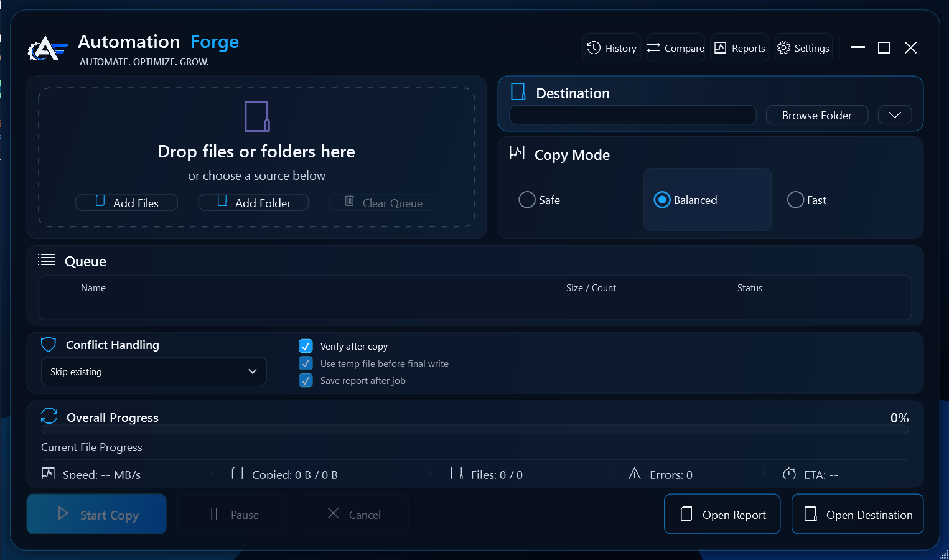This screenshot has width=949, height=560.
Task: Click the Name column header
Action: click(x=93, y=288)
